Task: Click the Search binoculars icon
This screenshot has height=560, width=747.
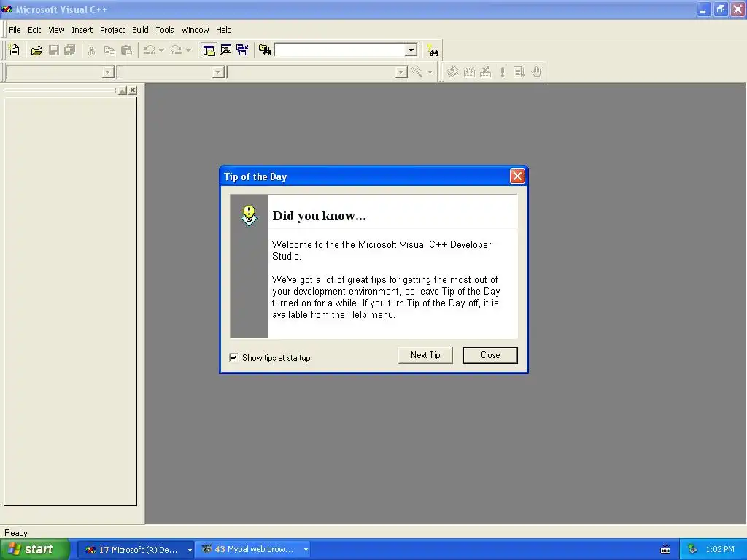Action: [433, 50]
